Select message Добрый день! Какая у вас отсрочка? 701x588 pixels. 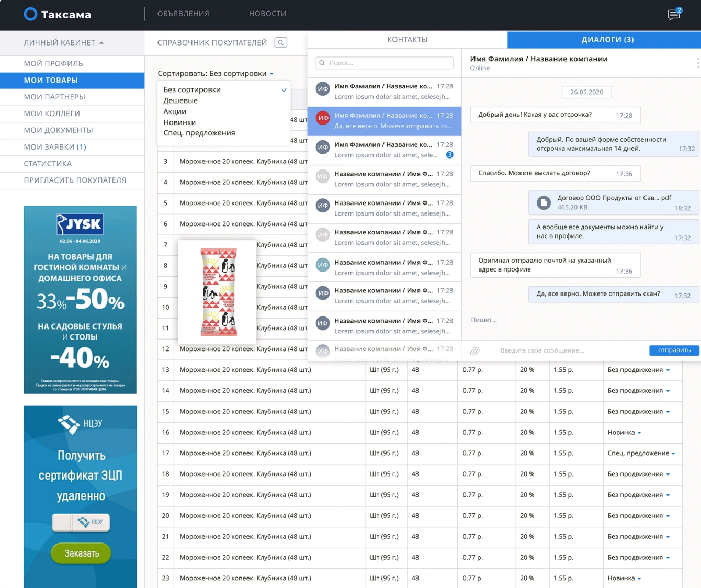coord(555,115)
